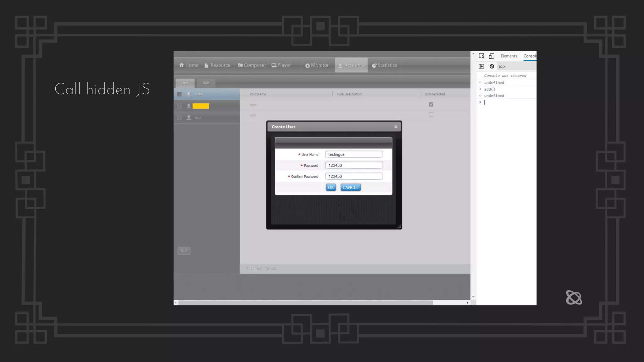The image size is (644, 362).
Task: Switch to the Role tab
Action: [206, 83]
